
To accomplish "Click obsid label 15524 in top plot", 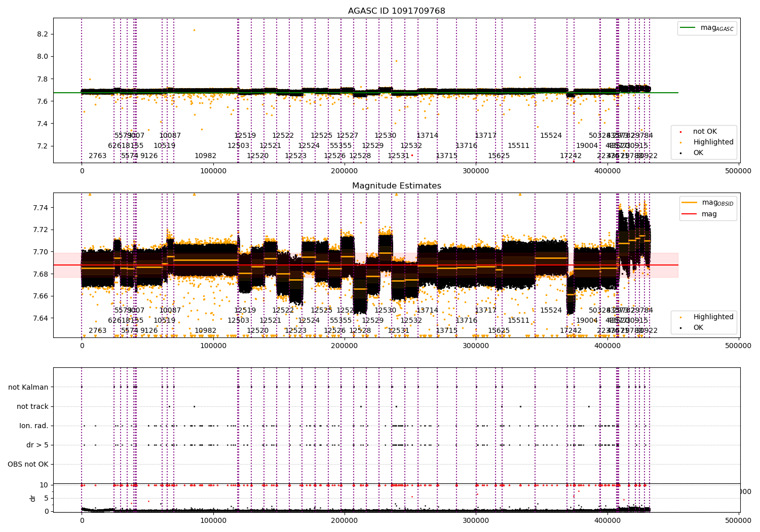I will pyautogui.click(x=551, y=136).
